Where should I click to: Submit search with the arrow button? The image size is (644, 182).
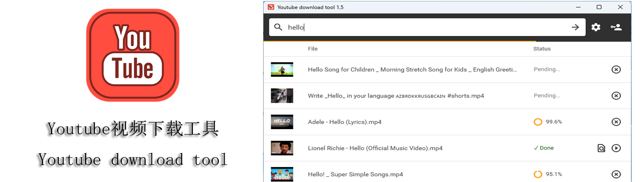(575, 27)
